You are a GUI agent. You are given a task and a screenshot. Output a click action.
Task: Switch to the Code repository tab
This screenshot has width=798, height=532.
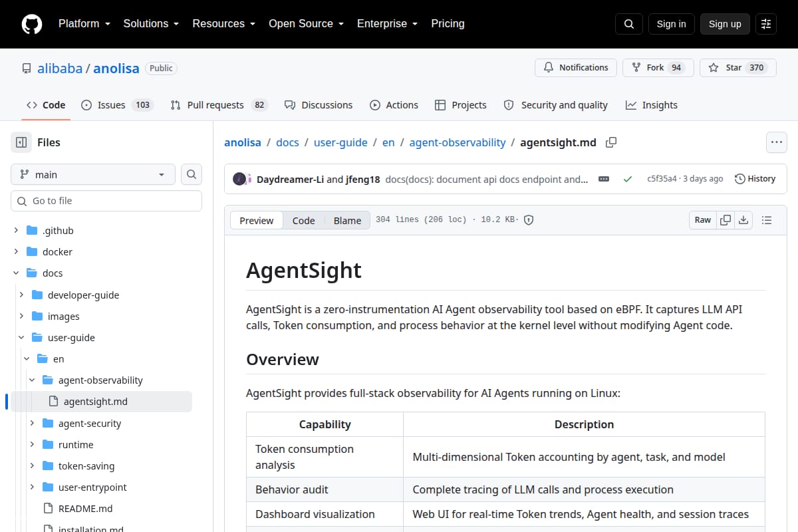46,105
